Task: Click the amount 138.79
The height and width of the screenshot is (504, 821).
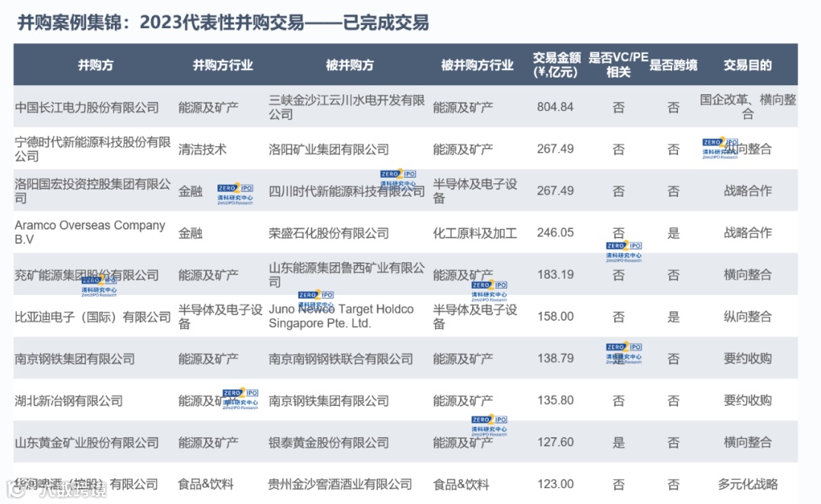Action: [556, 358]
